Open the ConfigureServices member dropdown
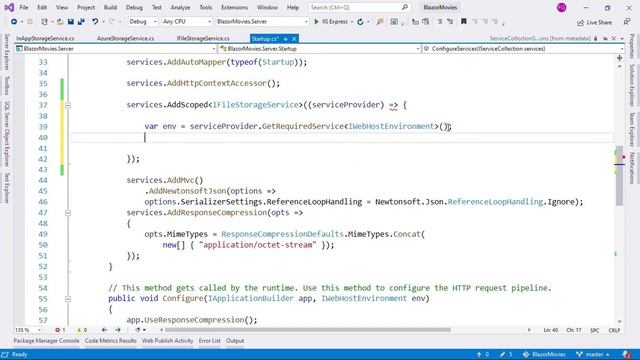 point(523,49)
